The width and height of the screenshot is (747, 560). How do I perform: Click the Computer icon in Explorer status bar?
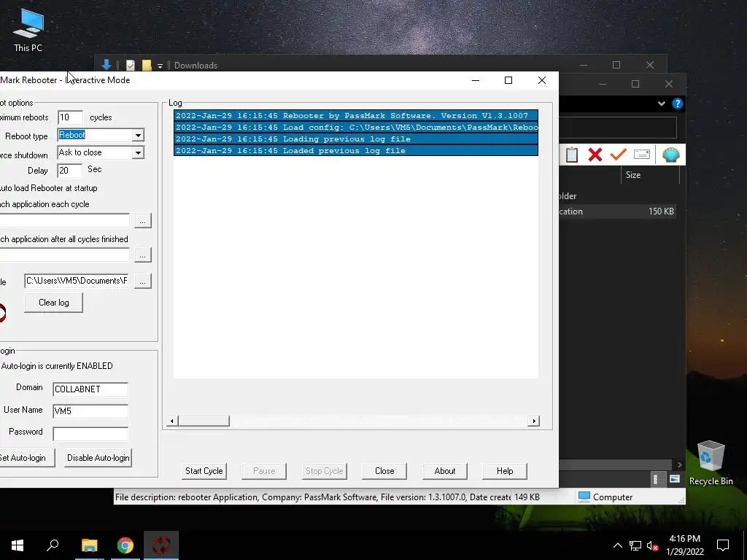[x=584, y=497]
